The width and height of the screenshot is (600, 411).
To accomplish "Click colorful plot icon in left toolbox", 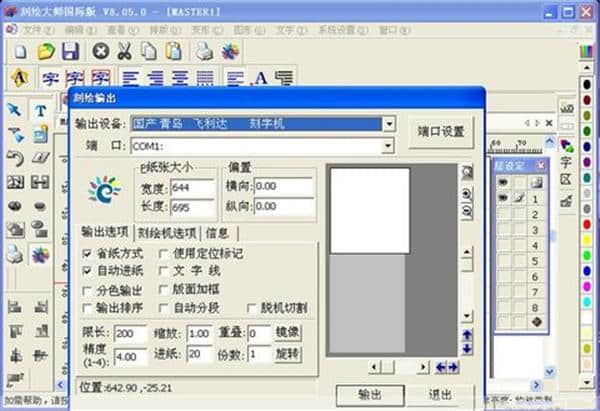I will (40, 254).
